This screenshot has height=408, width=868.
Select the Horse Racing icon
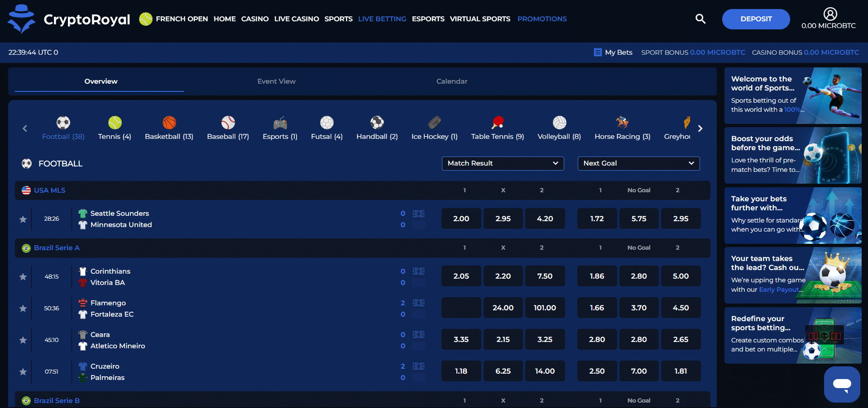623,123
